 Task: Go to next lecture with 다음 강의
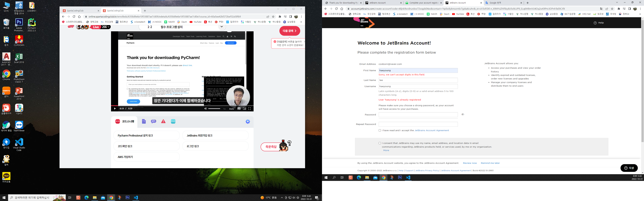(x=289, y=31)
